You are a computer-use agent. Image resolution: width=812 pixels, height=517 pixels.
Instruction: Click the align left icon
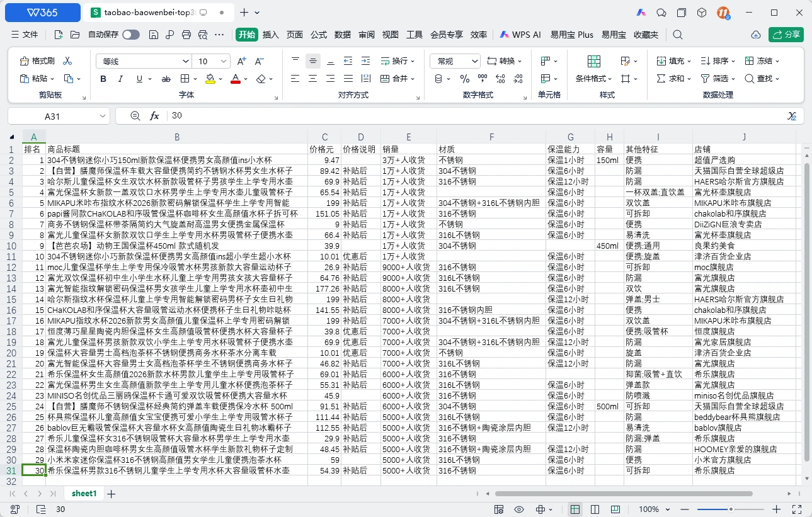click(x=295, y=79)
